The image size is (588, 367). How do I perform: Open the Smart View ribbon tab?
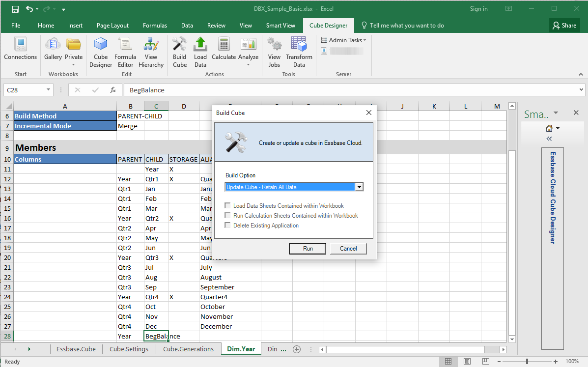[280, 26]
